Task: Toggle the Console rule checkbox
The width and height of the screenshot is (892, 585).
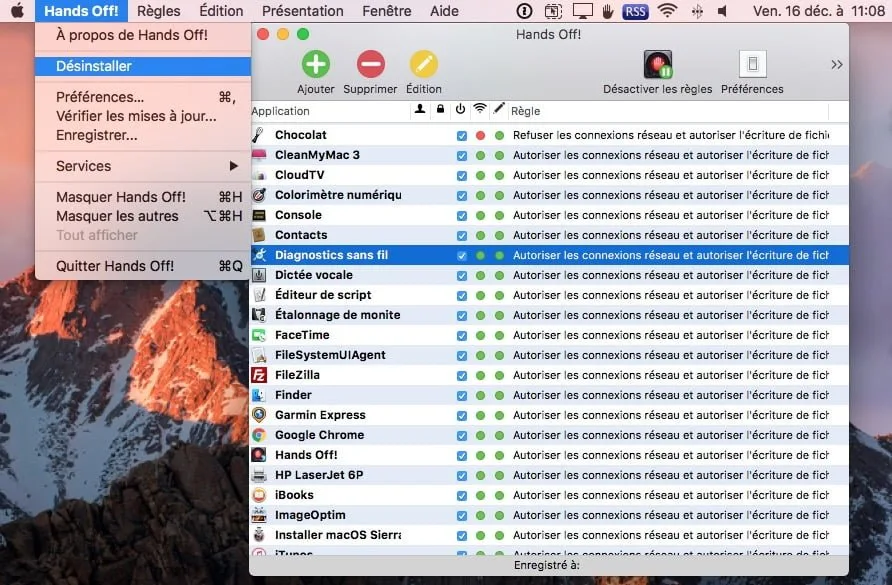Action: 461,216
